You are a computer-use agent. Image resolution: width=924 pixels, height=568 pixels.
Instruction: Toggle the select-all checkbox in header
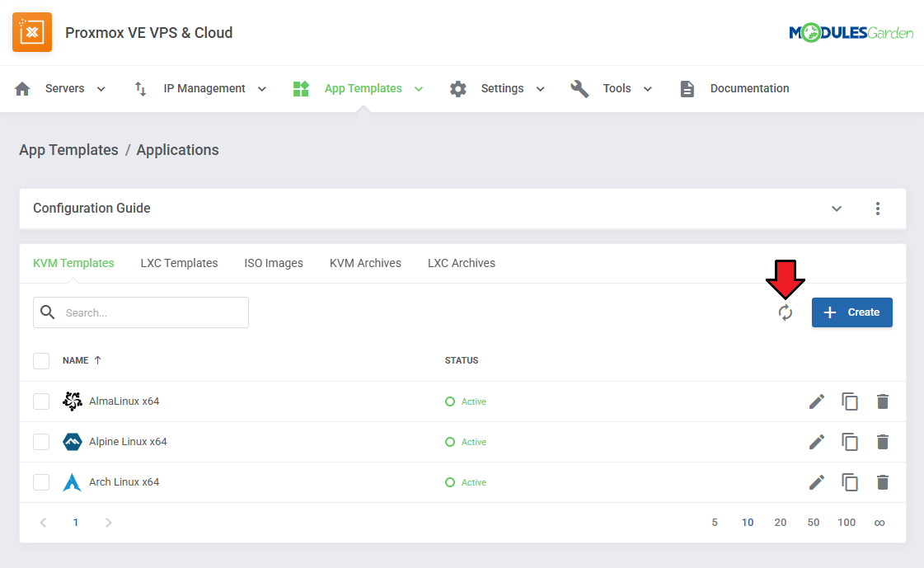pyautogui.click(x=41, y=360)
